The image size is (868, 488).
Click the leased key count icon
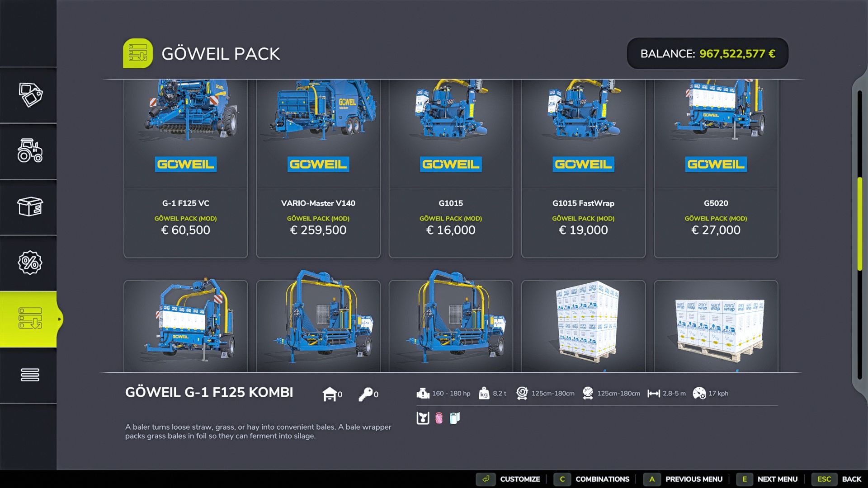point(365,394)
